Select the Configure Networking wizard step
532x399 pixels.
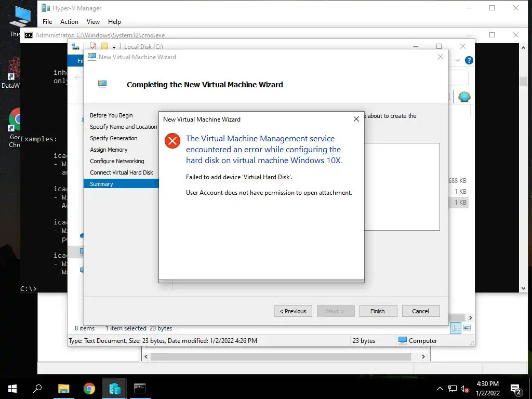pos(117,161)
